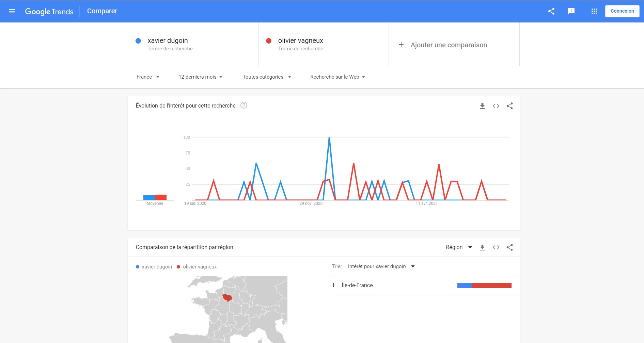Screen dimensions: 644x343
Task: Edit the xavier dugoin search term
Action: point(168,41)
